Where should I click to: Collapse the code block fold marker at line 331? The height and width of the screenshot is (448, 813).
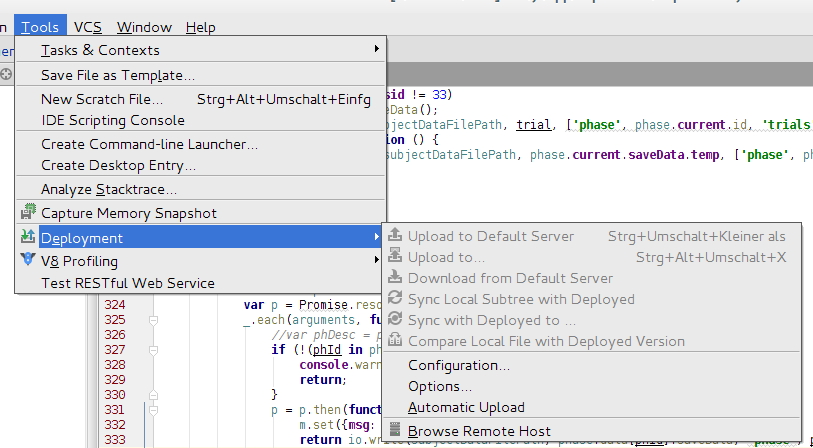pyautogui.click(x=153, y=410)
